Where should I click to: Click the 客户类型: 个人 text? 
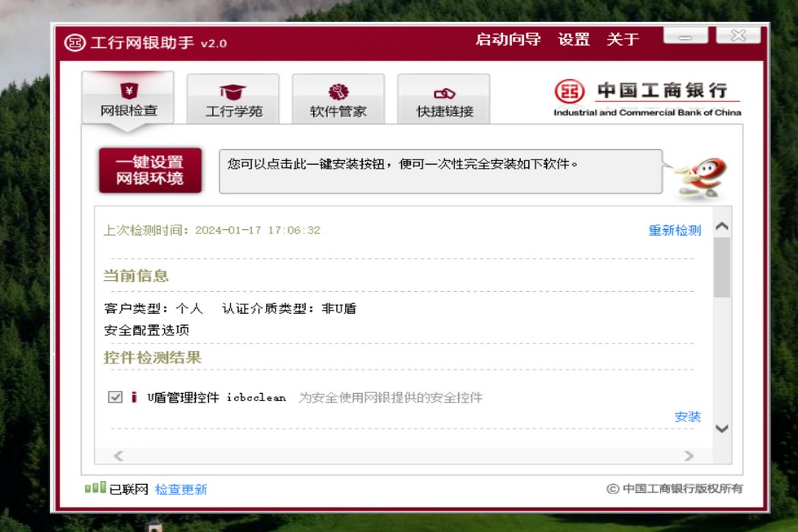153,309
